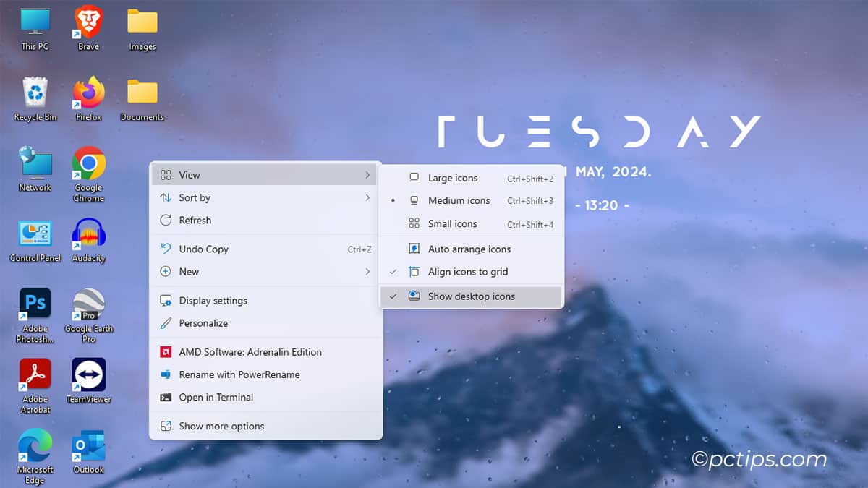Choose Medium icons view size
The width and height of the screenshot is (868, 488).
471,200
